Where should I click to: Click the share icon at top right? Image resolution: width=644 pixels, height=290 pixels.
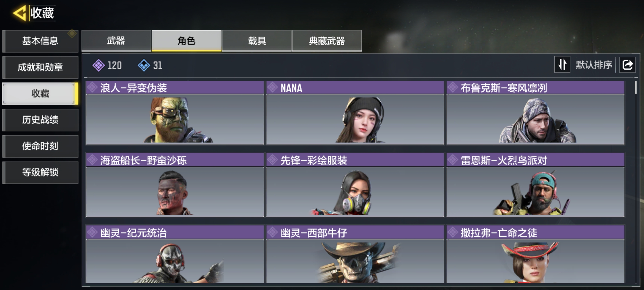[x=627, y=65]
